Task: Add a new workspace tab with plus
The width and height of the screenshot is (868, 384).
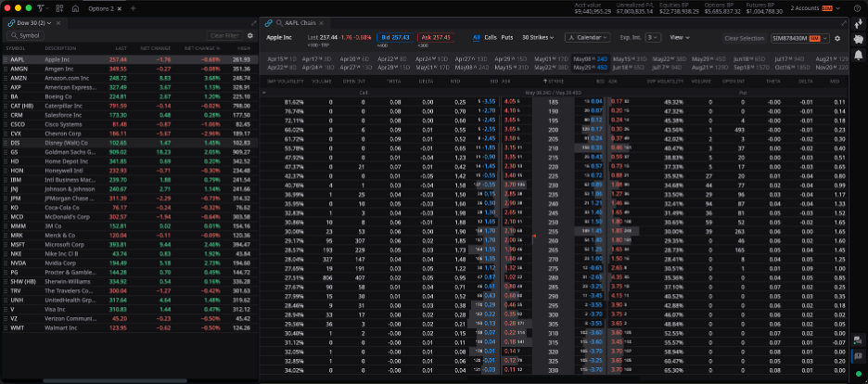Action: pos(133,9)
